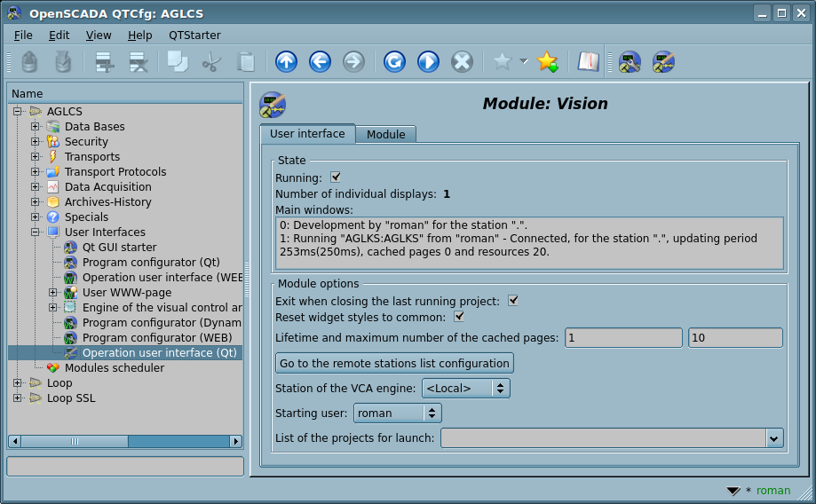Stop cyclic refresh with the X icon
The height and width of the screenshot is (504, 816).
(462, 62)
